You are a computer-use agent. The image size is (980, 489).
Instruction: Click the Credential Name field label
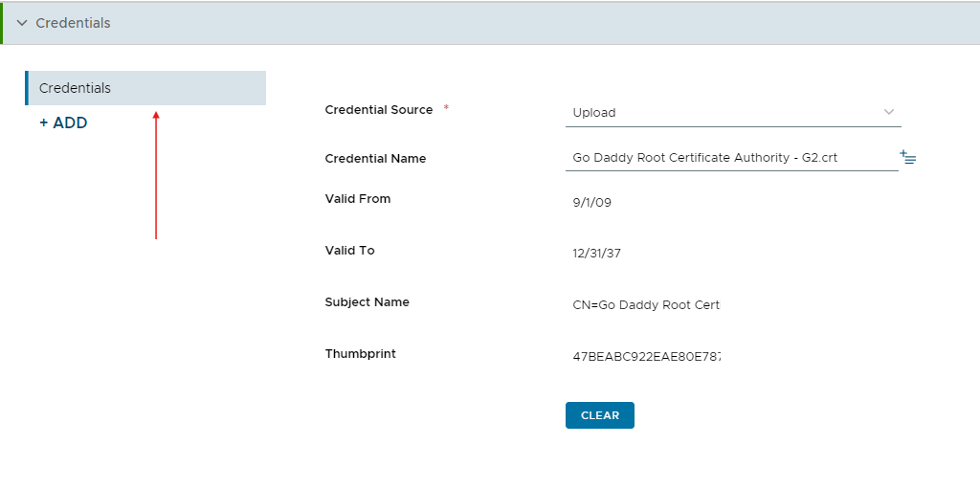tap(375, 159)
